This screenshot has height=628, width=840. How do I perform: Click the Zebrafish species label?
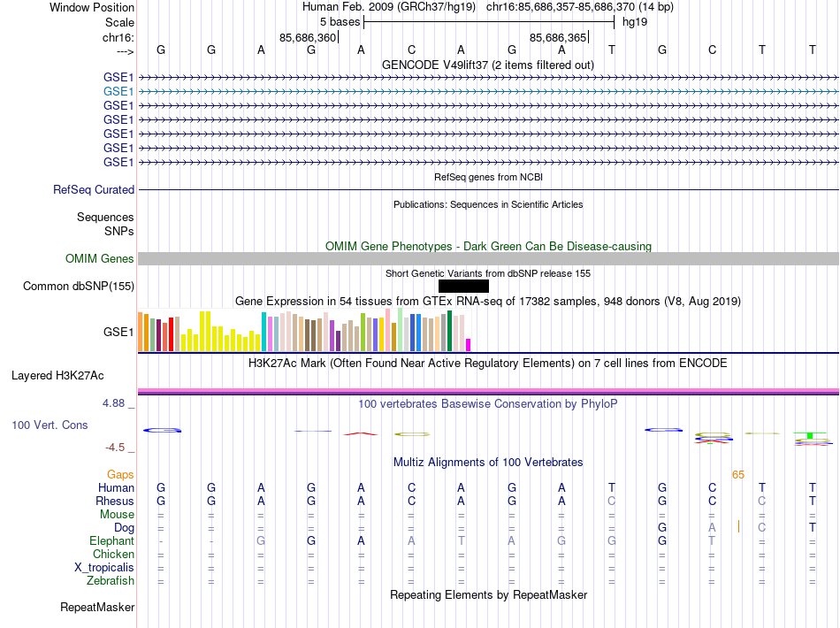click(x=111, y=580)
